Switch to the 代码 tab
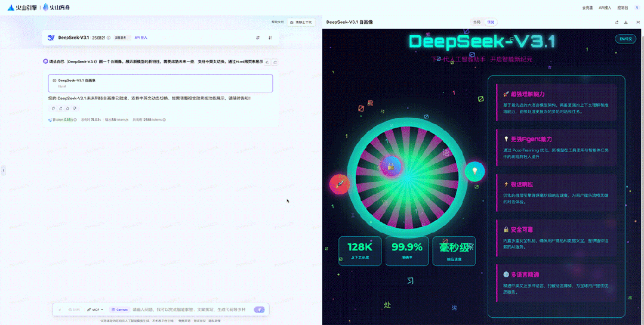Viewport: 644px width, 325px height. click(476, 22)
